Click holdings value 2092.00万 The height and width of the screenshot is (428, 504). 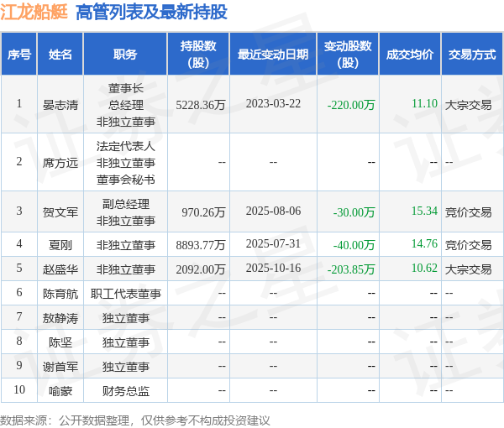201,269
